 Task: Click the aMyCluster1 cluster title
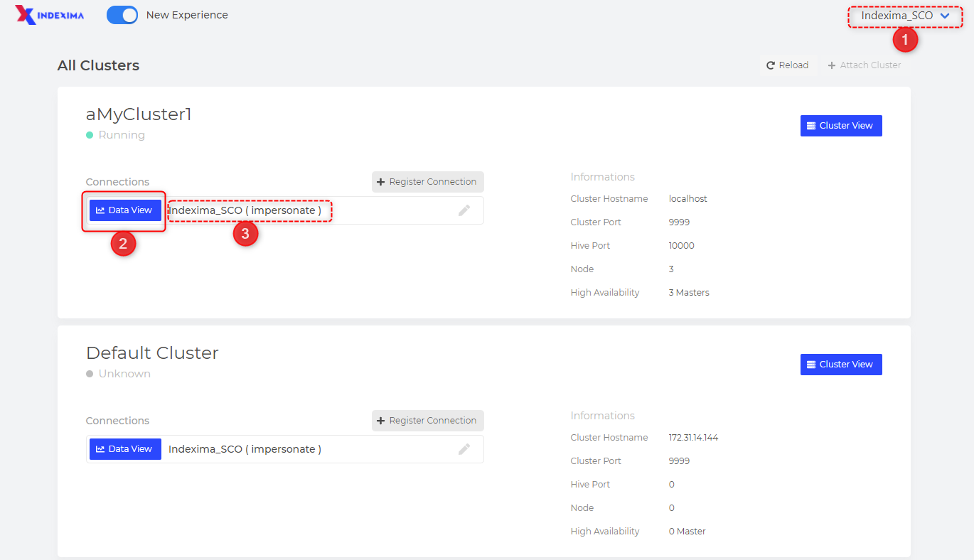coord(139,114)
